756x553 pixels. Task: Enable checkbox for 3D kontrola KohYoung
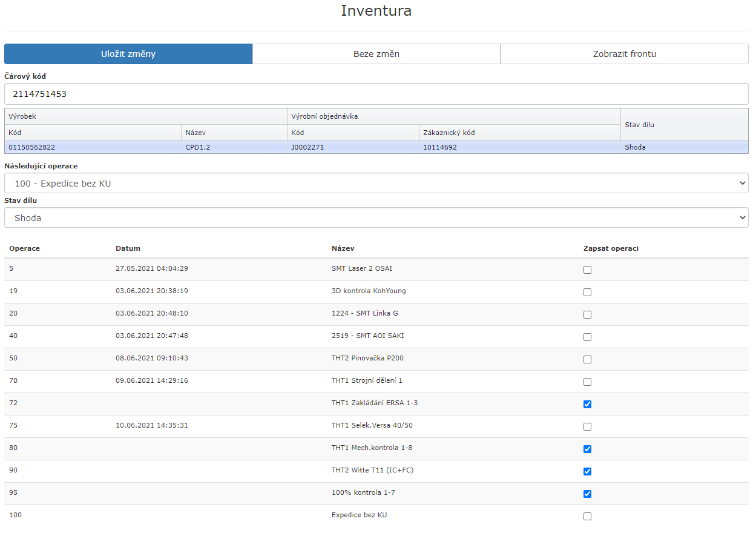click(x=587, y=293)
